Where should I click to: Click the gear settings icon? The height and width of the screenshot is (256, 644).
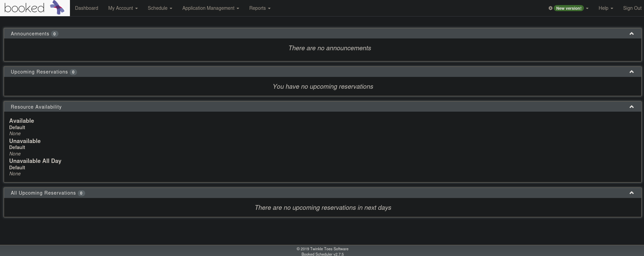pos(550,8)
